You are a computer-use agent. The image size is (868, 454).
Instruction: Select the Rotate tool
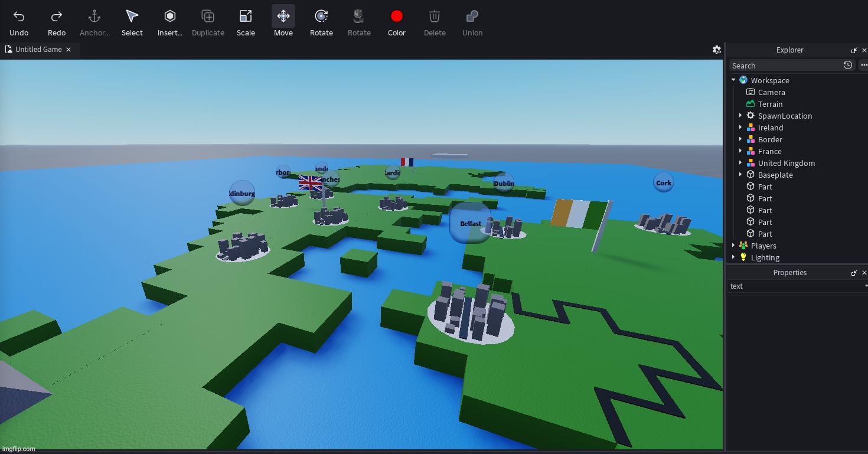(321, 17)
